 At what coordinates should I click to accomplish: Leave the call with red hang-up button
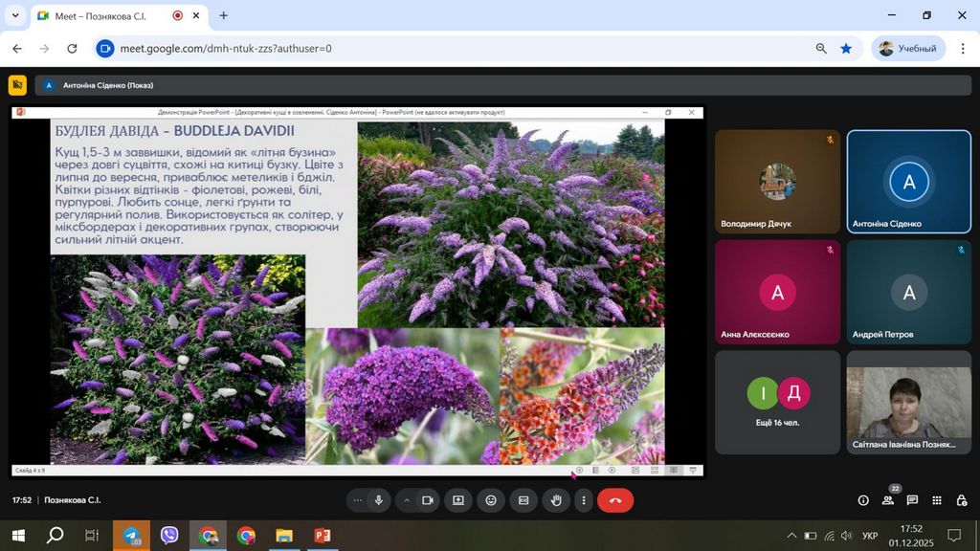(x=614, y=500)
